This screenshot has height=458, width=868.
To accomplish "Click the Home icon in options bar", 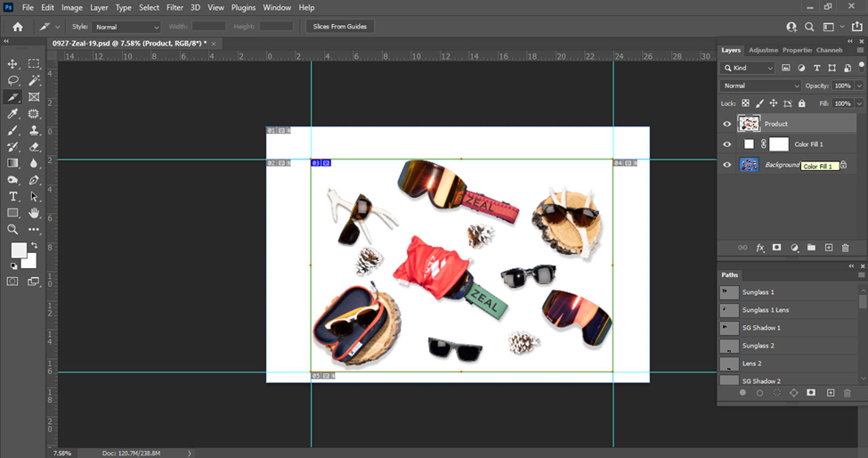I will click(x=17, y=27).
